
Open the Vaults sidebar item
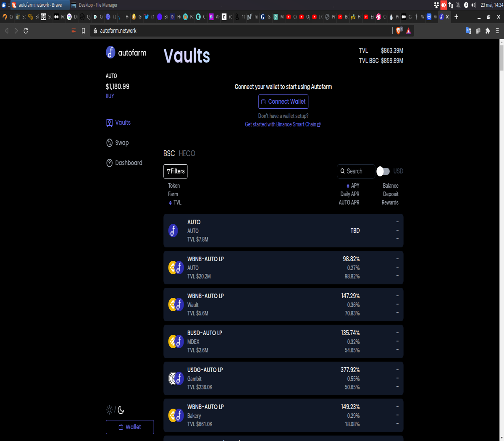[118, 123]
